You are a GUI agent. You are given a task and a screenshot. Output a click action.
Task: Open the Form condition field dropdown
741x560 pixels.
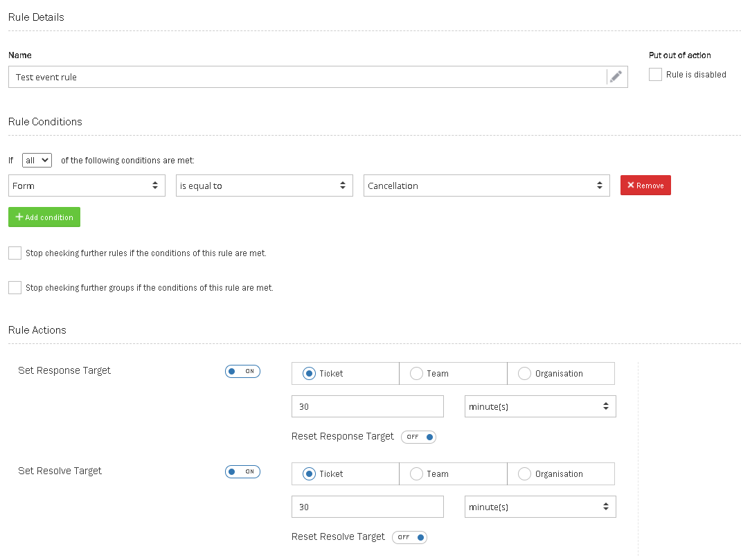(87, 186)
